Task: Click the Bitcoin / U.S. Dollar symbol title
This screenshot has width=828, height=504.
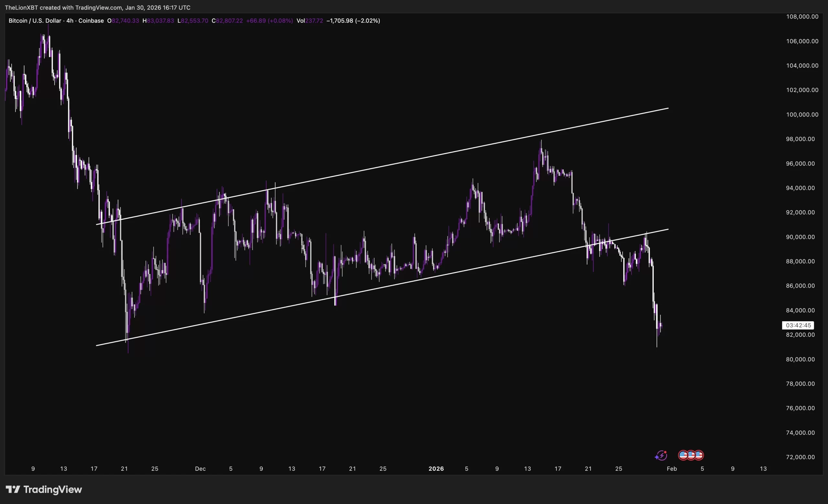Action: pos(35,21)
